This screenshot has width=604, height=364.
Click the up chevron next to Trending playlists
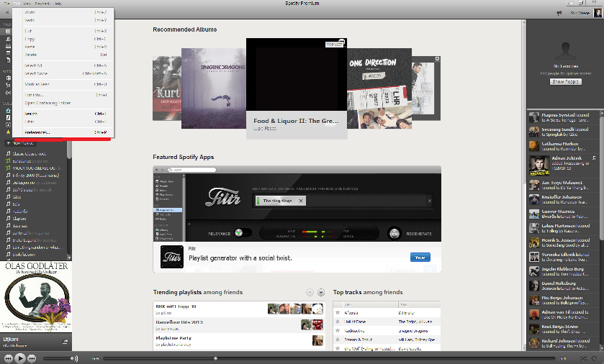310,293
